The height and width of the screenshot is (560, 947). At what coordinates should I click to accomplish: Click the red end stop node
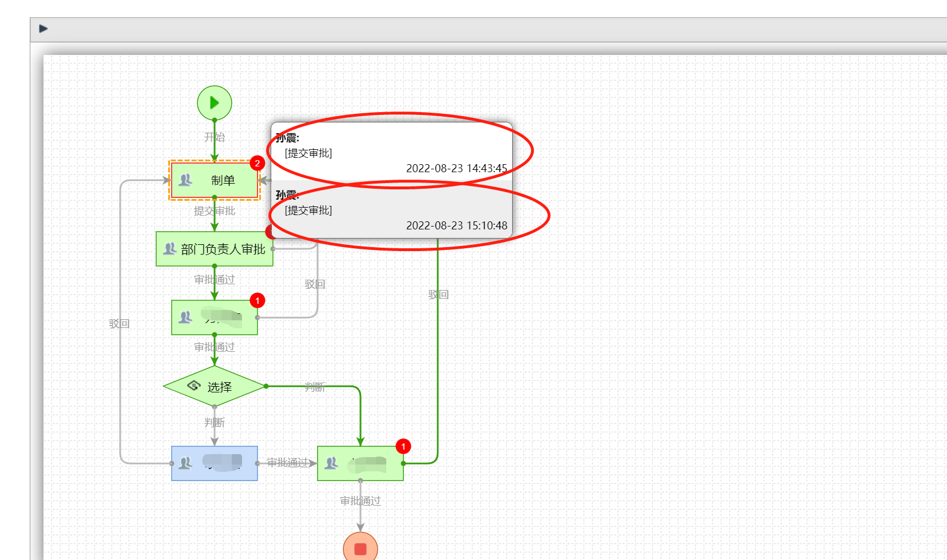(360, 547)
